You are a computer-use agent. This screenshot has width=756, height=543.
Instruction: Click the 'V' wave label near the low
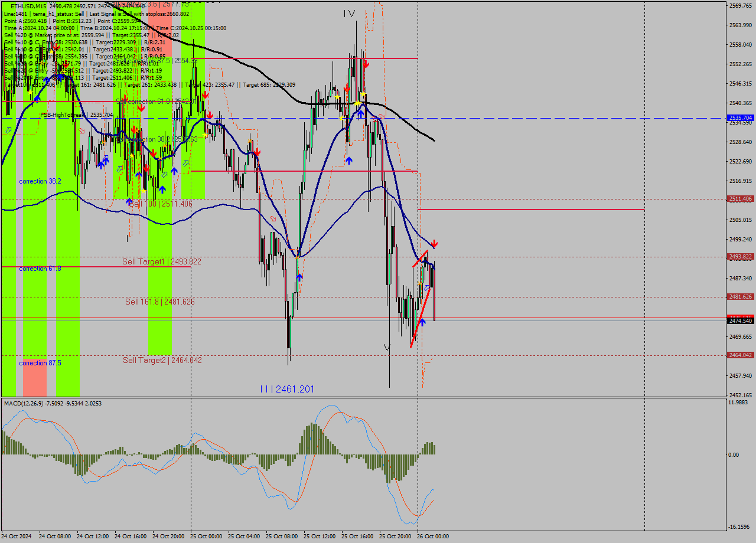pyautogui.click(x=387, y=347)
